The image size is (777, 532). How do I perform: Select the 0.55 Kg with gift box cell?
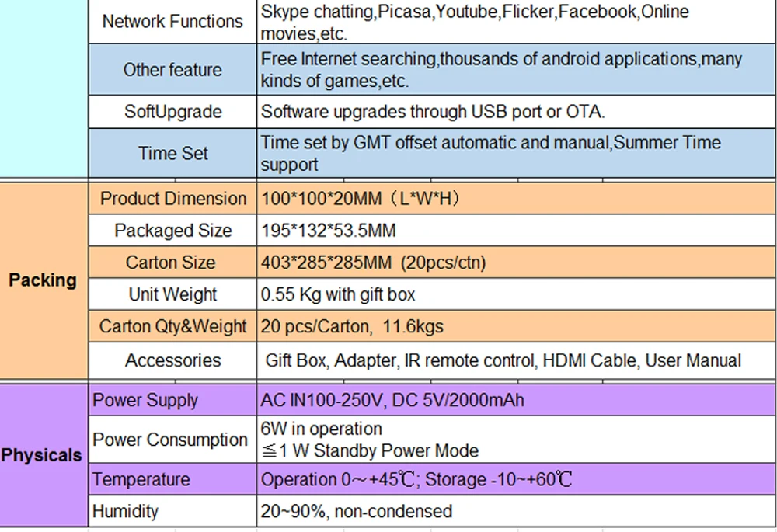(x=516, y=294)
